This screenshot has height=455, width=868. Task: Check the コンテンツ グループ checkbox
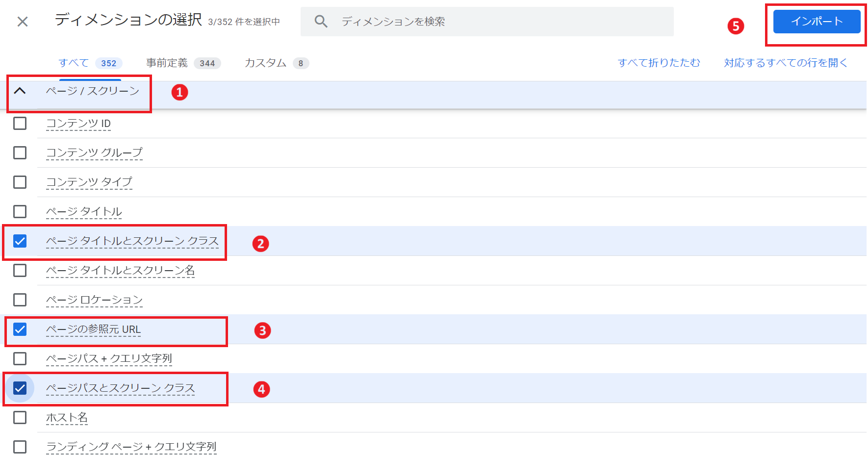click(20, 152)
